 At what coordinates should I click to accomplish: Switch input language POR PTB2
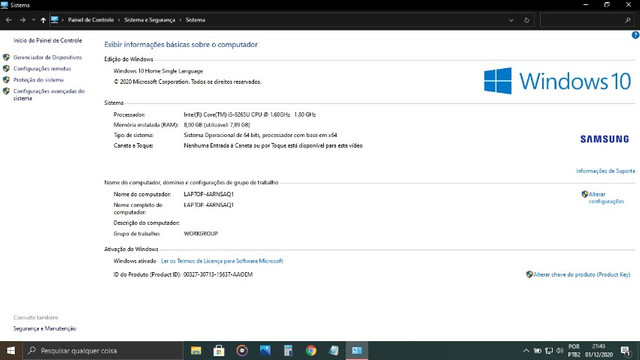(574, 351)
